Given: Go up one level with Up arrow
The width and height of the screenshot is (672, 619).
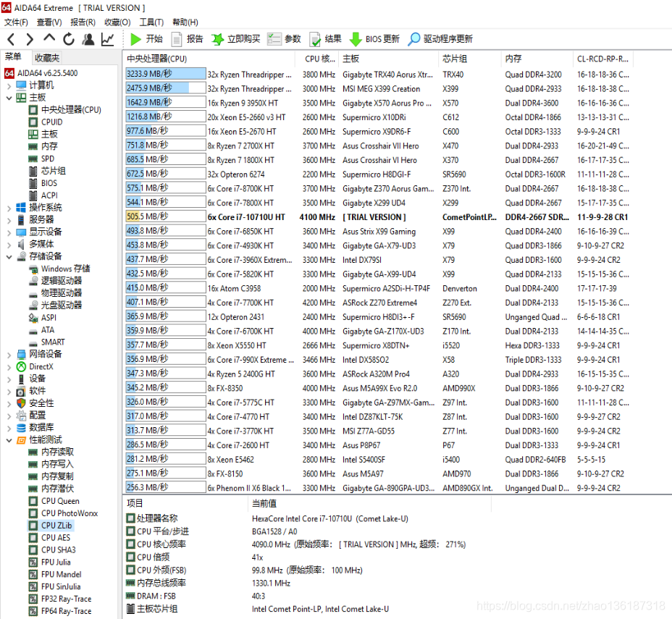Looking at the screenshot, I should [x=49, y=38].
